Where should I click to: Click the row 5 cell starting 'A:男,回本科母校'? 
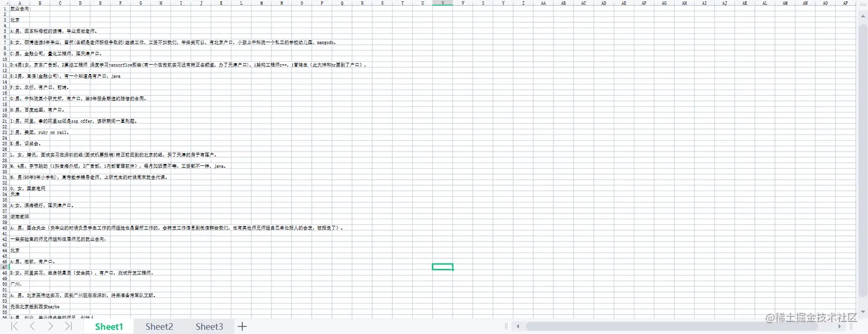click(54, 31)
